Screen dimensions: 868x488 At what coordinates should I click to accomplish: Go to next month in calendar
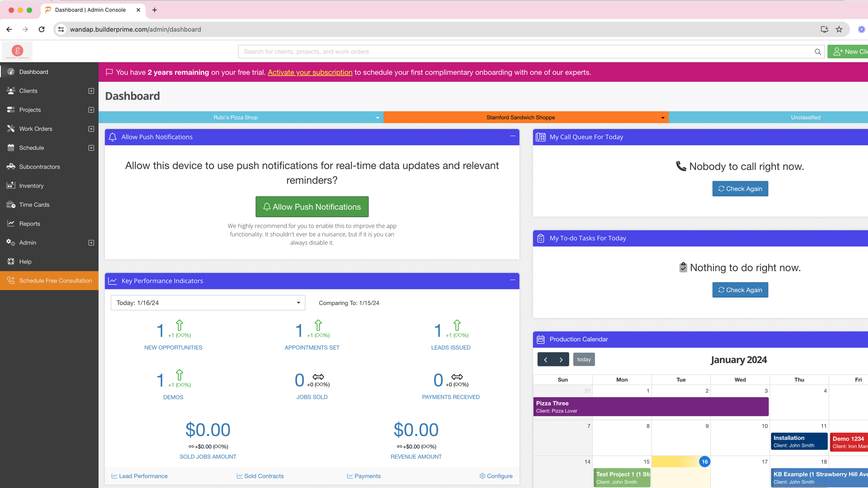click(561, 360)
